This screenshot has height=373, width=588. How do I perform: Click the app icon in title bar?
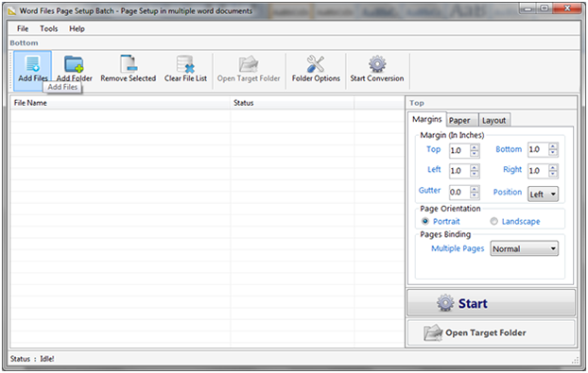click(x=12, y=11)
